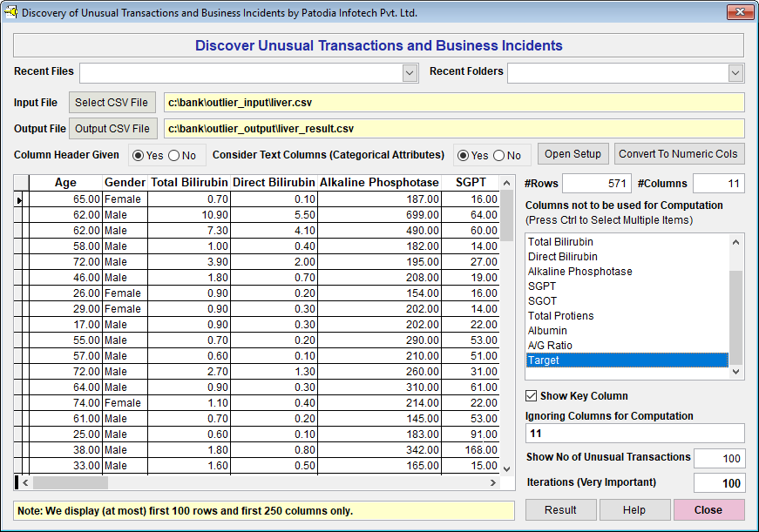Expand the Recent Files dropdown
759x532 pixels.
pos(410,73)
